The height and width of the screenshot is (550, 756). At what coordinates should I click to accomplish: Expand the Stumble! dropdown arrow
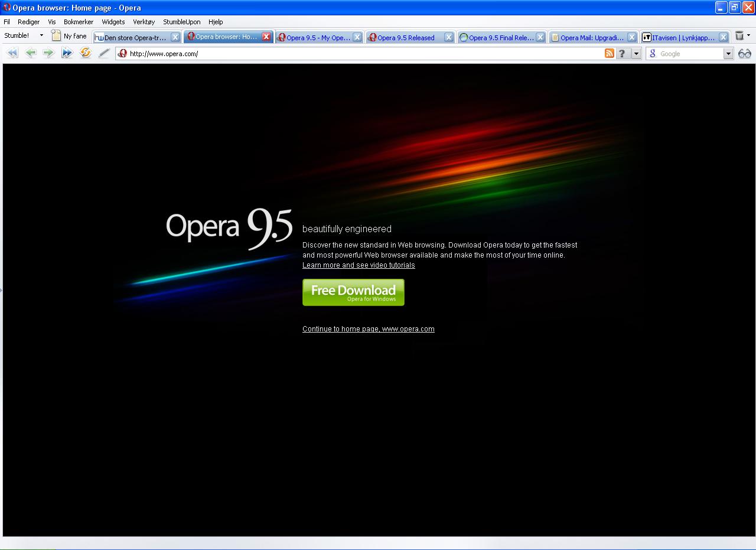tap(41, 35)
